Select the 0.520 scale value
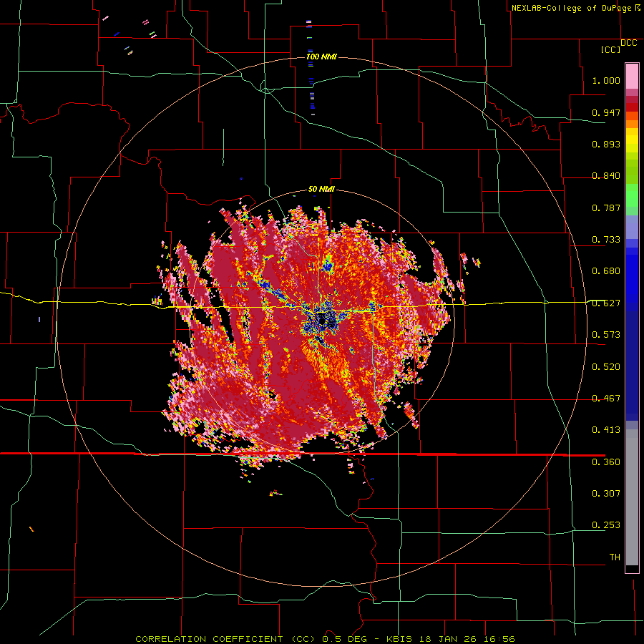Screen dimensions: 644x644 606,367
